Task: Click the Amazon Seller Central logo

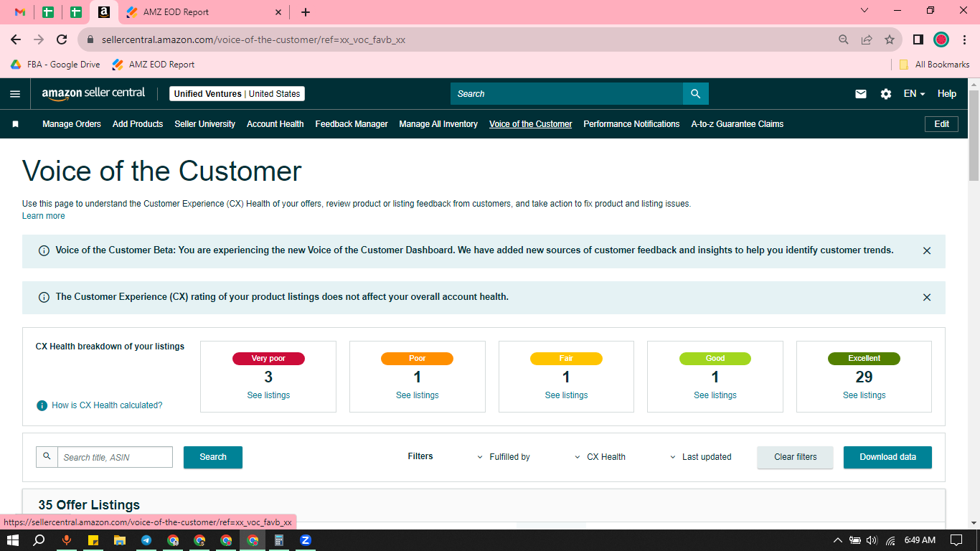Action: (x=93, y=93)
